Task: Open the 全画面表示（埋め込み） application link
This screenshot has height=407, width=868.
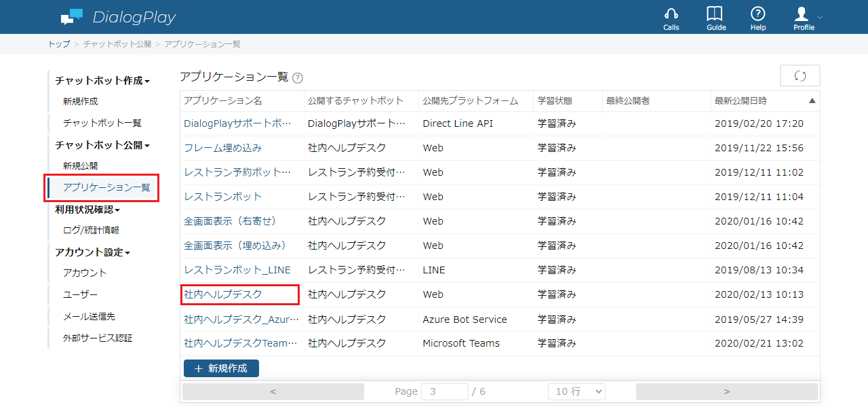Action: point(235,246)
